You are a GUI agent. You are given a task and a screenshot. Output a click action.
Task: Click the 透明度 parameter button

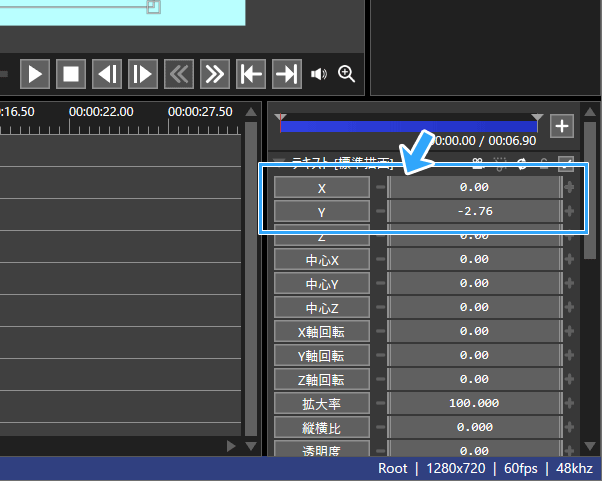[x=322, y=448]
